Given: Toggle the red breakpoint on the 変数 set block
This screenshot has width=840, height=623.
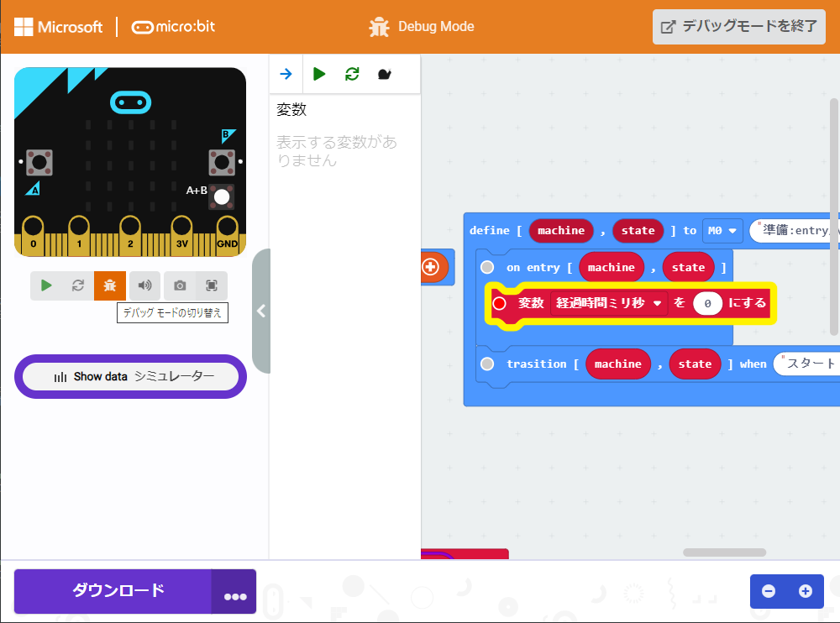Looking at the screenshot, I should (x=499, y=303).
